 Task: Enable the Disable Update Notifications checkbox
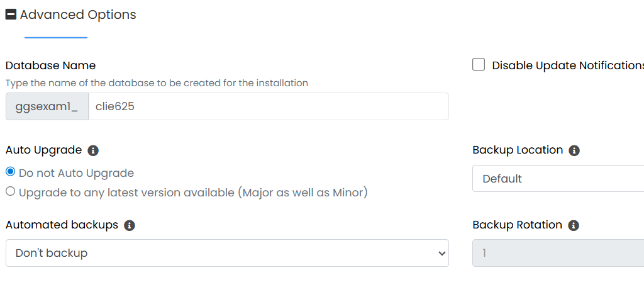(479, 65)
